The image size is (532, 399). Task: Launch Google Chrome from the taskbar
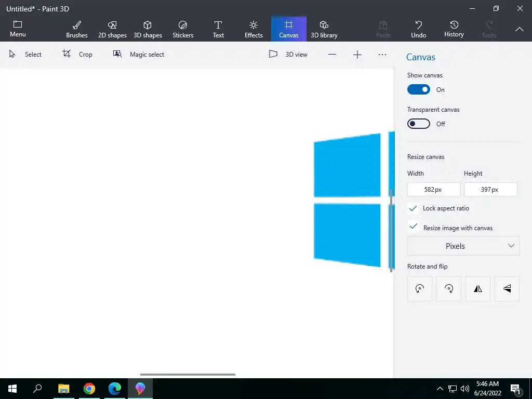tap(89, 389)
